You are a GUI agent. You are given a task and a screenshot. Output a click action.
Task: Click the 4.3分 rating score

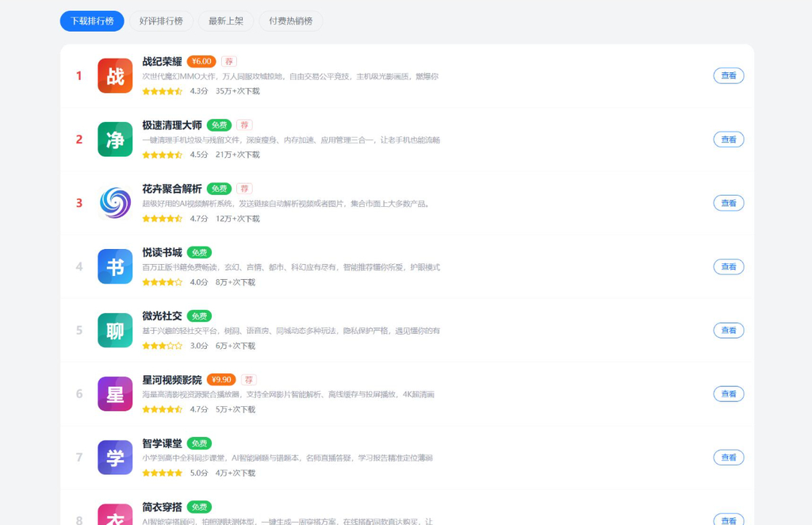(199, 91)
